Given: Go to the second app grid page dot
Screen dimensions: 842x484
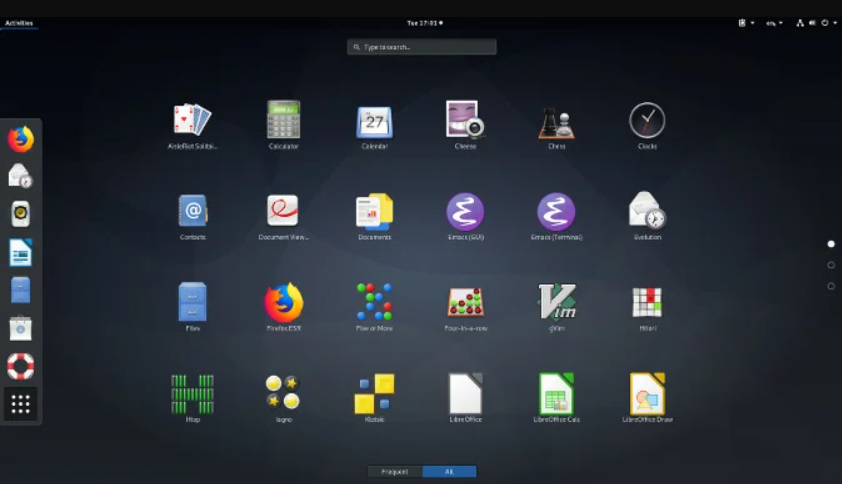Looking at the screenshot, I should click(x=831, y=265).
